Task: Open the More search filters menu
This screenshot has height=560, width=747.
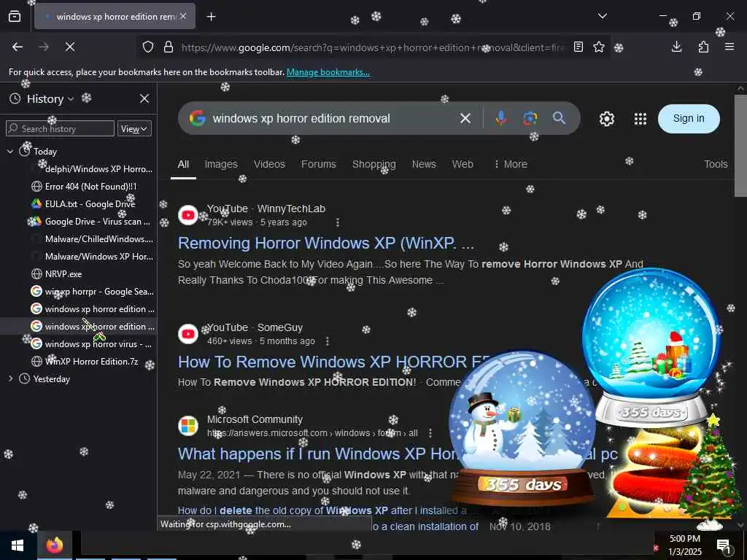Action: (510, 164)
